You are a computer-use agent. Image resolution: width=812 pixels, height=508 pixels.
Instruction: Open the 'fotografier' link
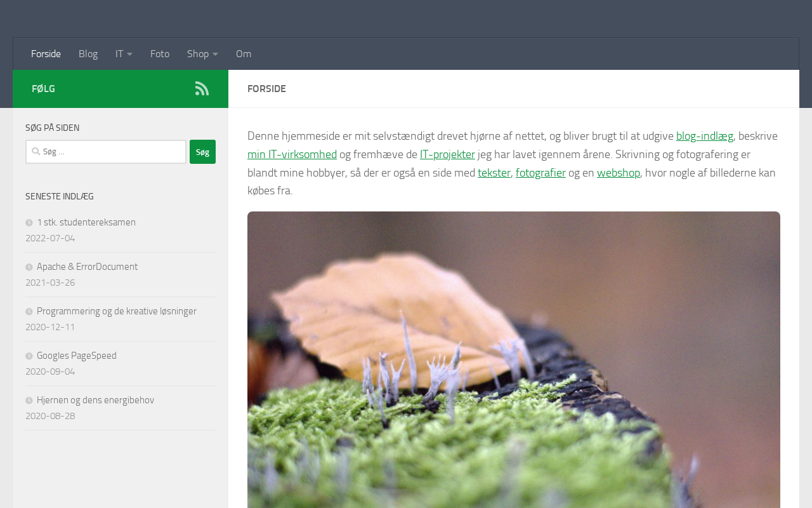(540, 173)
